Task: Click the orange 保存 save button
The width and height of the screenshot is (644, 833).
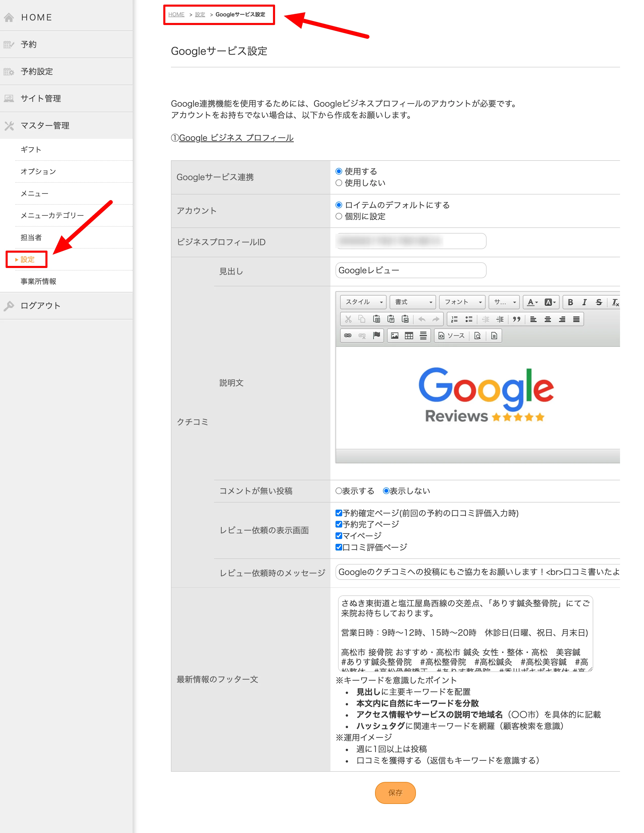Action: point(395,793)
